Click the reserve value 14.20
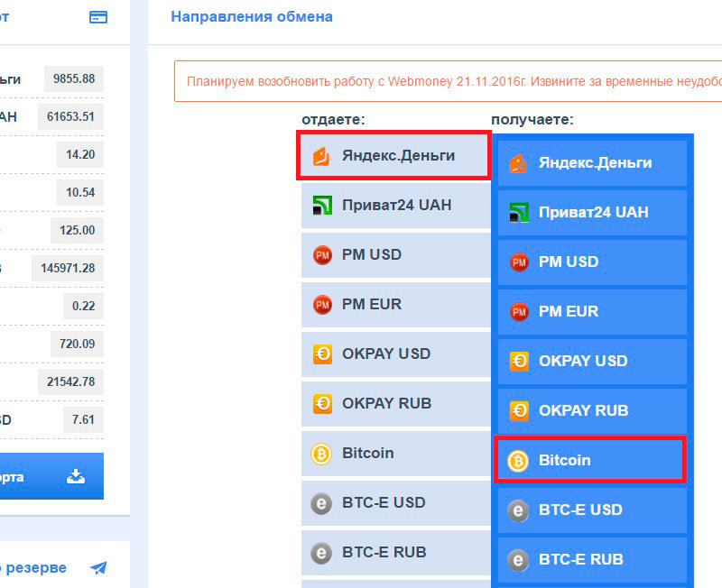Viewport: 722px width, 588px height. click(80, 154)
